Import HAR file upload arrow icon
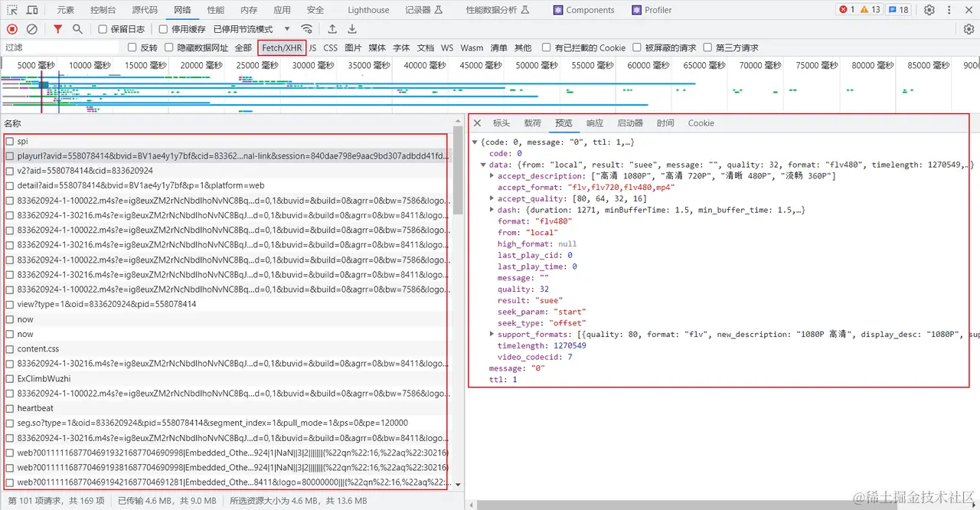980x510 pixels. click(x=332, y=29)
